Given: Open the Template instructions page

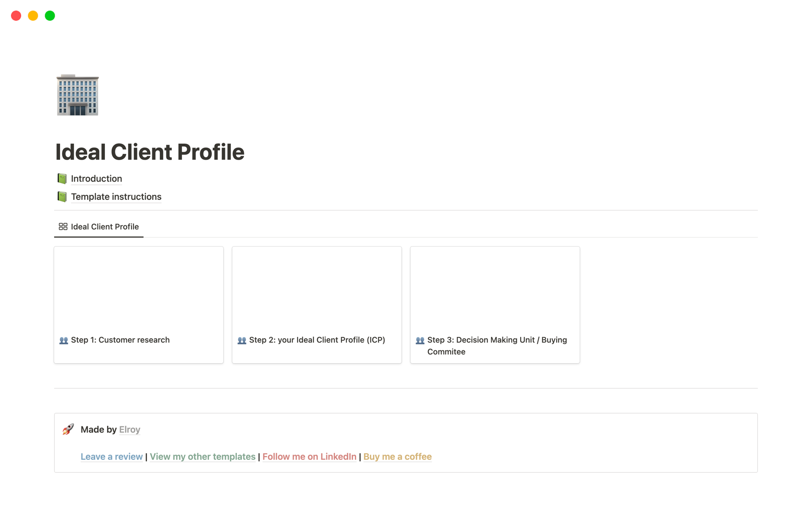Looking at the screenshot, I should [116, 197].
